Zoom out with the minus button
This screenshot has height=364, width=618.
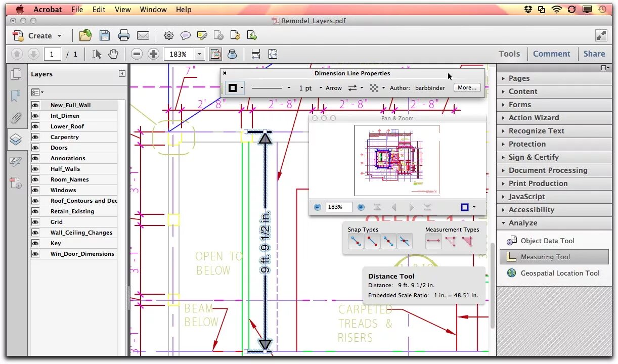pos(137,54)
